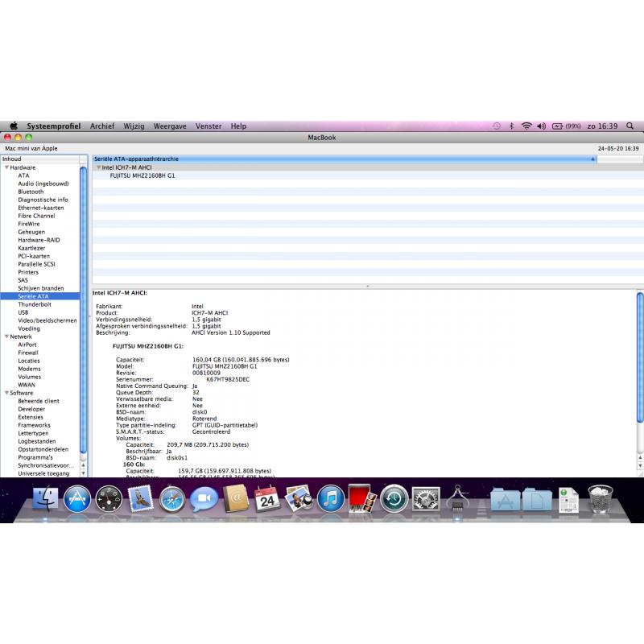
Task: Click the Seriële ATA-apparaathiërarchie column header
Action: [345, 159]
